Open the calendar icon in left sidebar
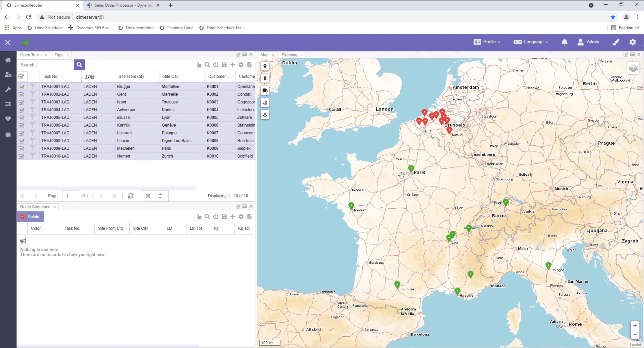Image resolution: width=644 pixels, height=348 pixels. click(x=8, y=134)
